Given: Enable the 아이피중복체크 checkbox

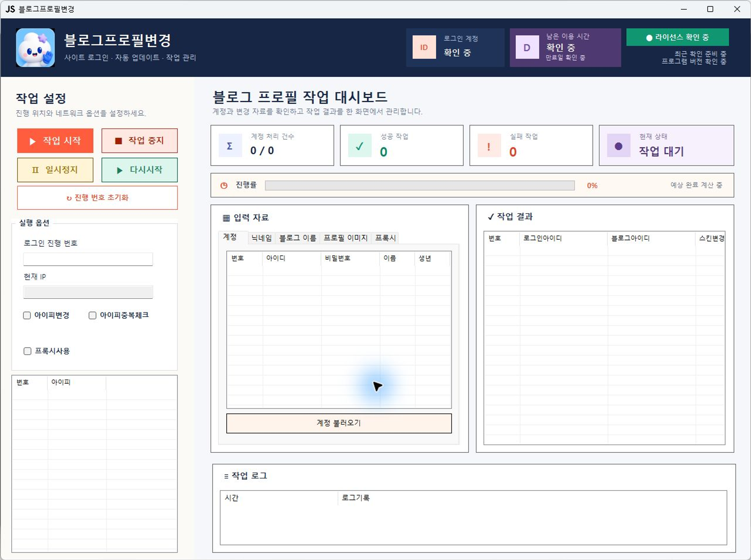Looking at the screenshot, I should click(x=92, y=315).
